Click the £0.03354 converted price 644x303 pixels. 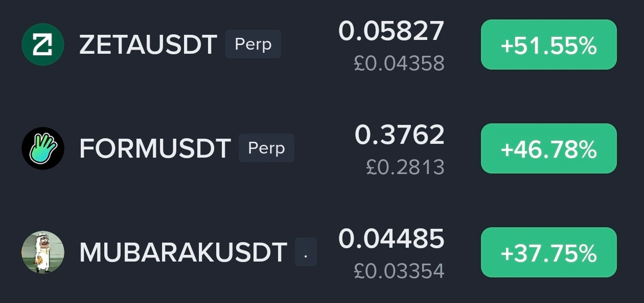coord(399,271)
